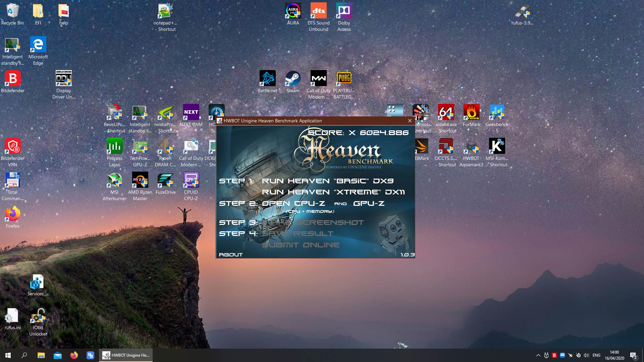The height and width of the screenshot is (362, 644).
Task: Launch the Battle.net desktop icon
Action: 267,82
